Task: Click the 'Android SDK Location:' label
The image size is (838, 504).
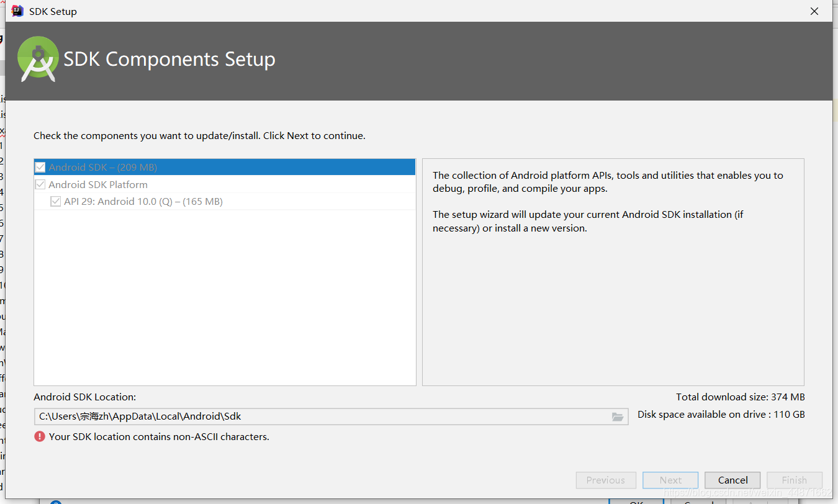Action: point(84,397)
